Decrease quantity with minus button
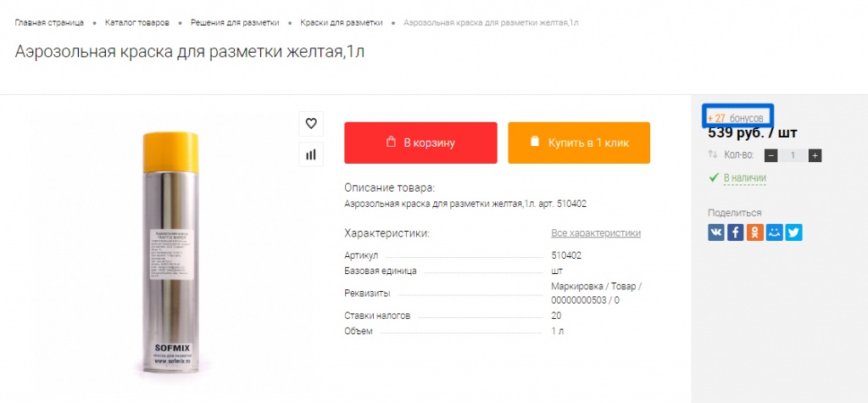The height and width of the screenshot is (403, 868). click(771, 156)
